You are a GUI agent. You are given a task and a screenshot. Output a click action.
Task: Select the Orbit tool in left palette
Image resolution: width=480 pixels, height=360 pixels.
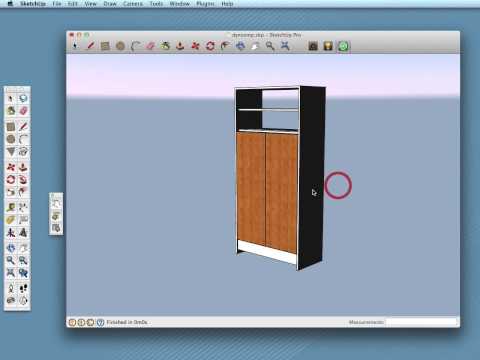coord(11,248)
